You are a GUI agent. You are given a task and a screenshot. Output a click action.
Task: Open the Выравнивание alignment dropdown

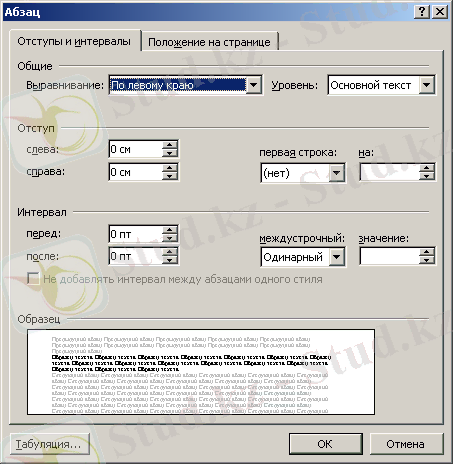(254, 85)
